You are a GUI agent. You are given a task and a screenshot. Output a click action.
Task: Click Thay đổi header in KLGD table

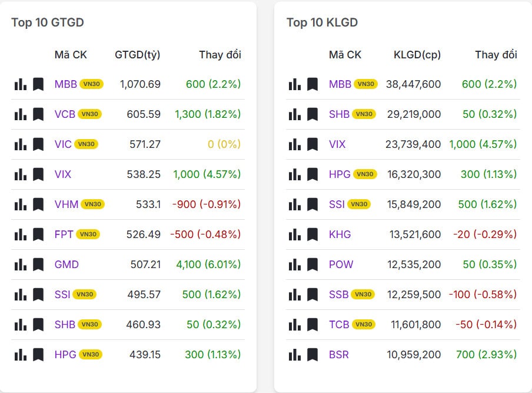[496, 55]
